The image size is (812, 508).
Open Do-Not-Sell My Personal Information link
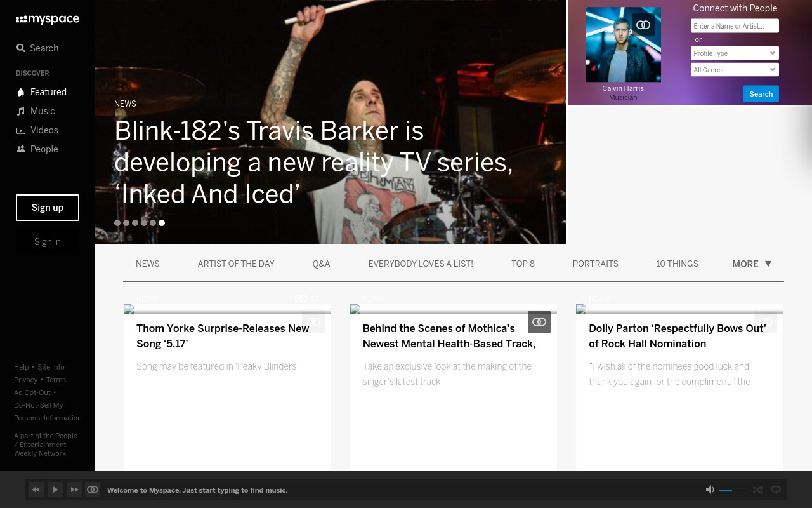48,411
